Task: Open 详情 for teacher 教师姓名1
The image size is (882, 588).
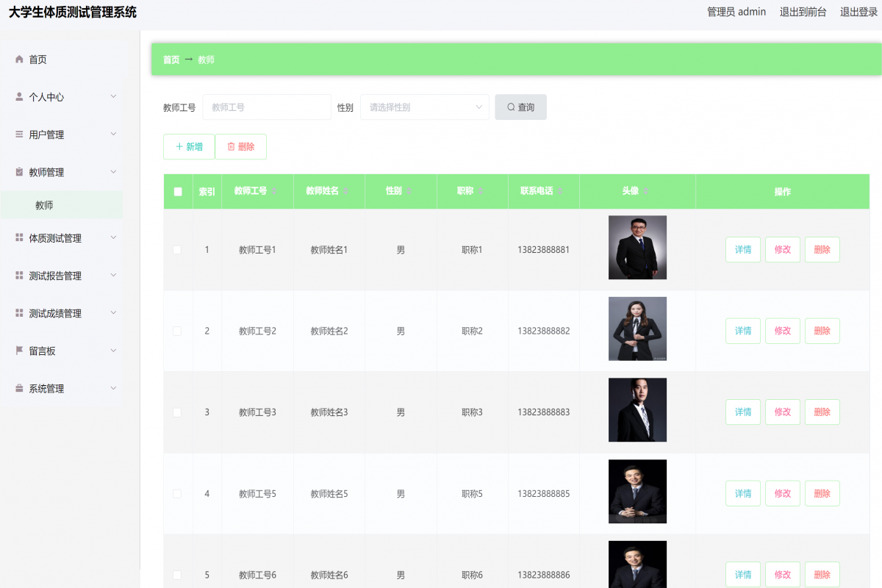Action: (742, 249)
